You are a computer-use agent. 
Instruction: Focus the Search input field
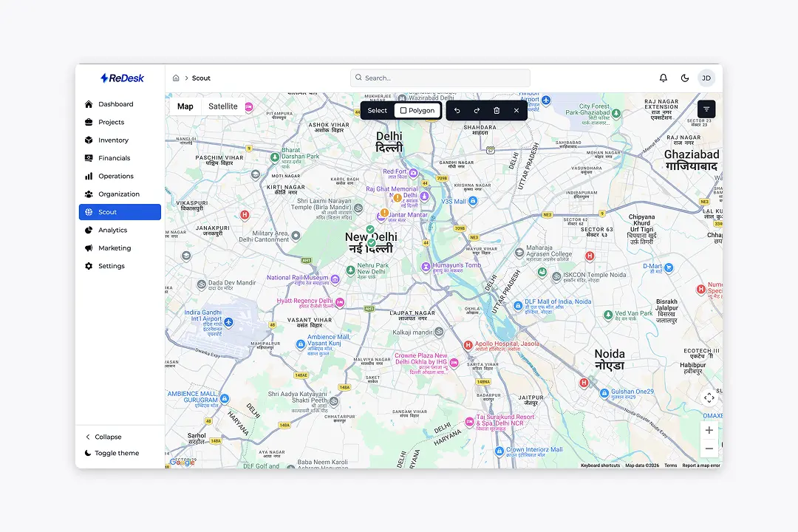point(440,78)
